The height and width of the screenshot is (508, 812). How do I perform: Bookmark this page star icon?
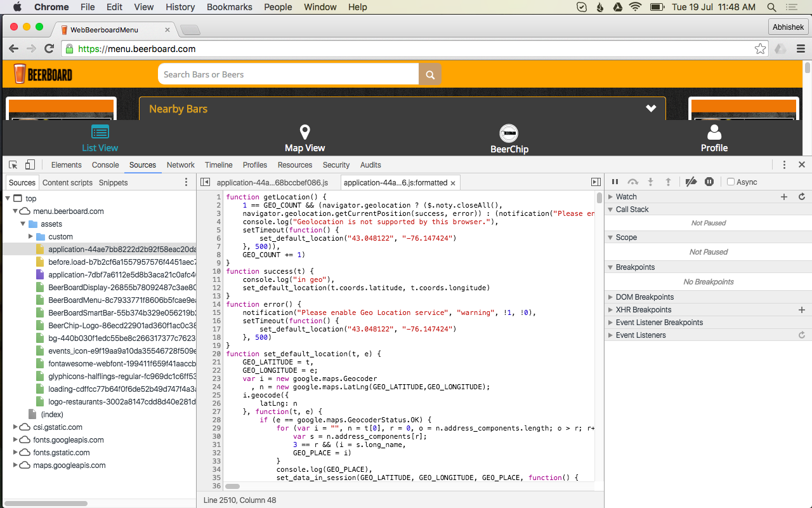pos(760,49)
